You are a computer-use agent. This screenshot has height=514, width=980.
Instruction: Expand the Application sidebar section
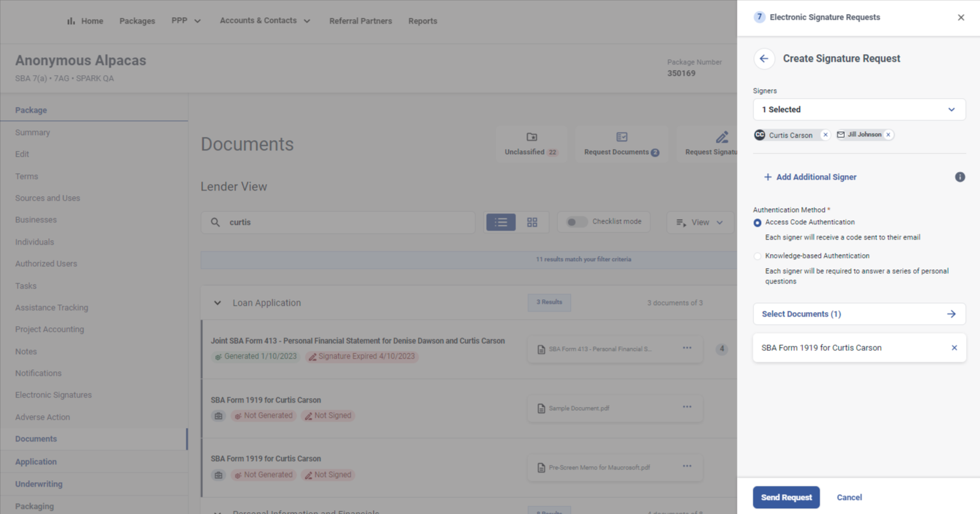click(x=36, y=462)
